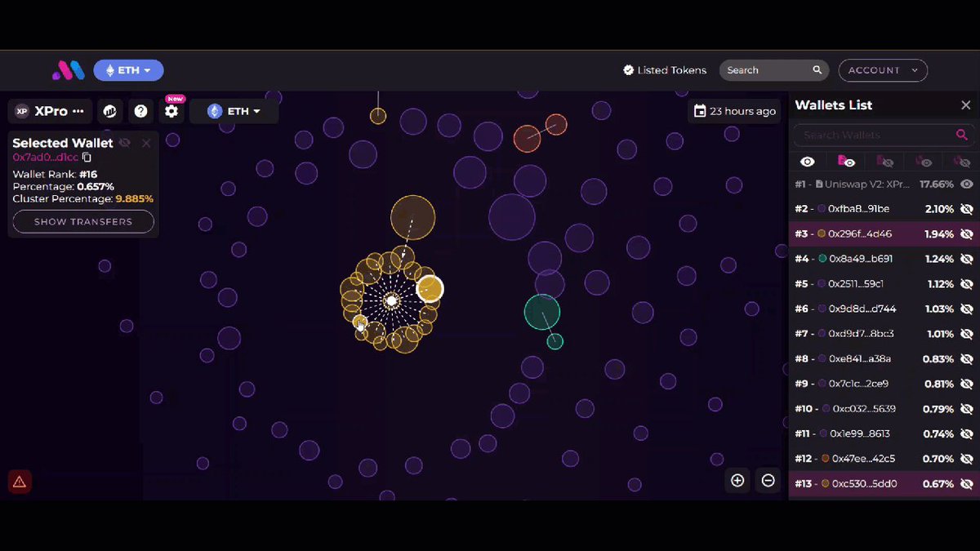The height and width of the screenshot is (551, 980).
Task: Toggle visibility of wallet #11 0x1e99...8613
Action: [967, 433]
